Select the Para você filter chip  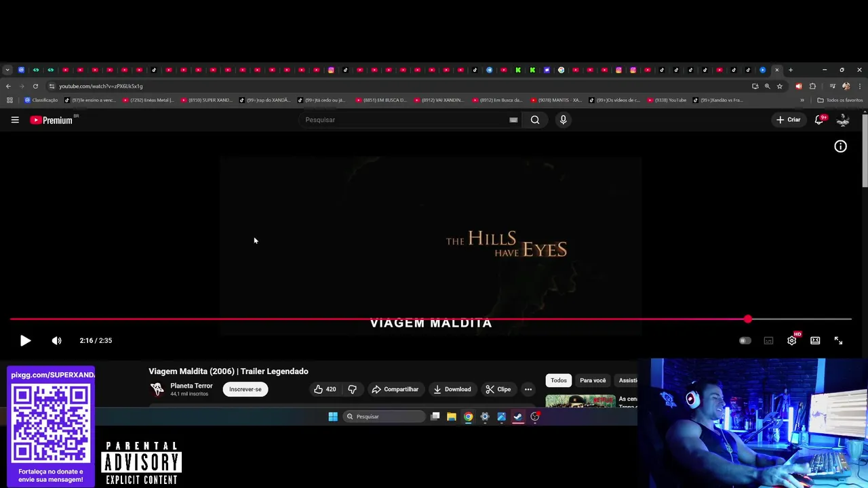[x=593, y=380]
